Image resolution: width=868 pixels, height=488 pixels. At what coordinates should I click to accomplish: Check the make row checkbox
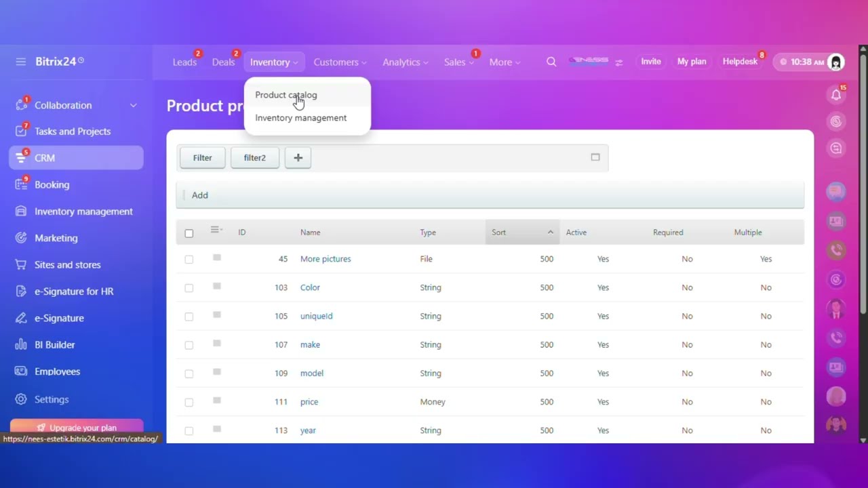tap(189, 345)
